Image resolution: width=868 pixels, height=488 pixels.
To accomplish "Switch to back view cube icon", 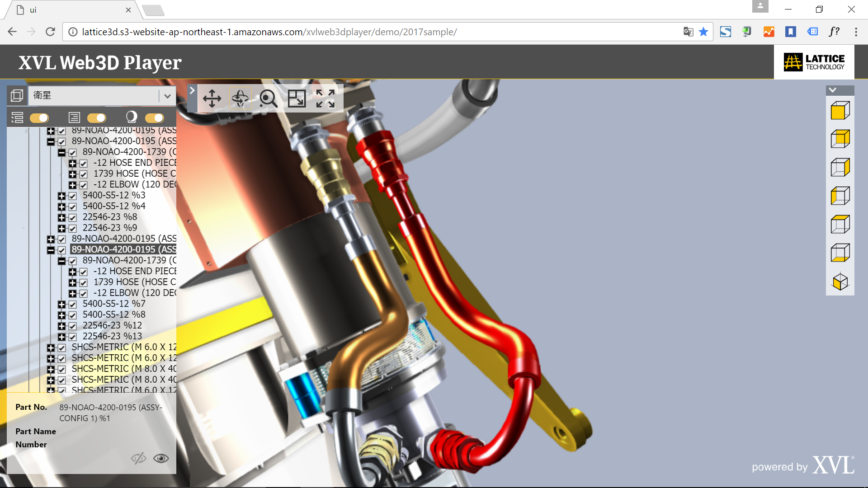I will coord(840,139).
